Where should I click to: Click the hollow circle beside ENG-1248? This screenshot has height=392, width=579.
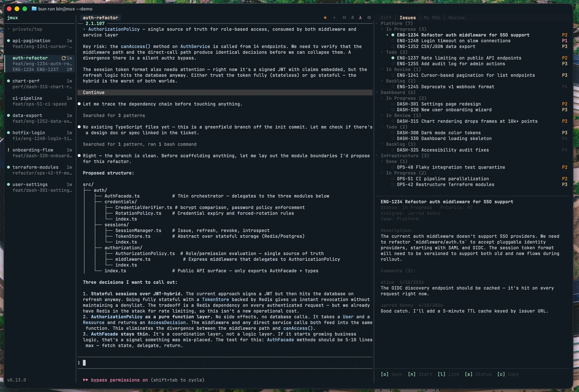393,41
